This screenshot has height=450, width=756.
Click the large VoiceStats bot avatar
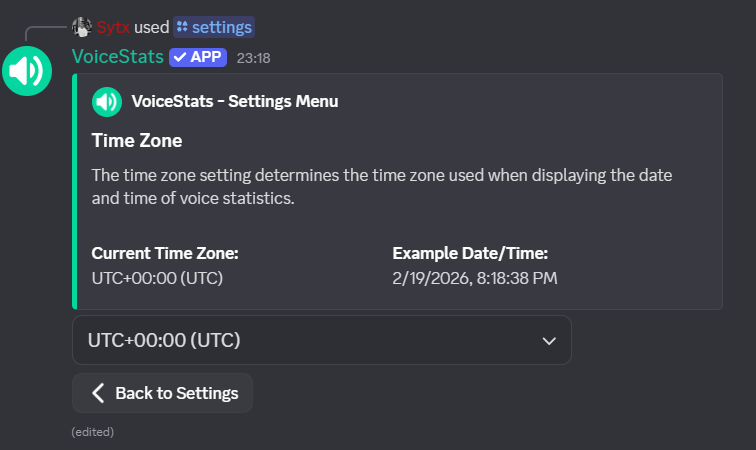point(27,71)
